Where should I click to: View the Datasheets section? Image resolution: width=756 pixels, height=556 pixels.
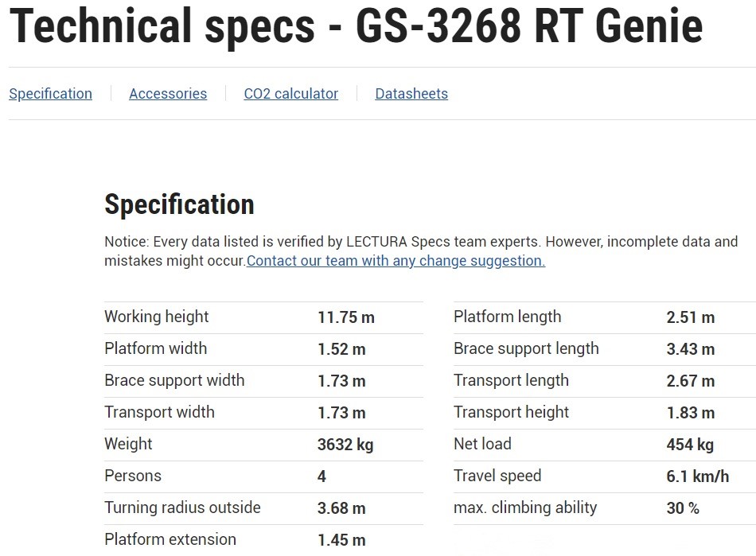[411, 93]
